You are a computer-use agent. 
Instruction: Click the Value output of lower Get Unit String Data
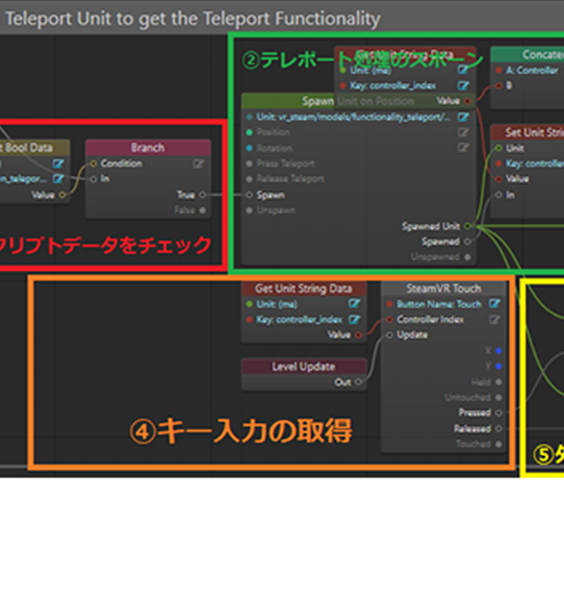pyautogui.click(x=359, y=335)
